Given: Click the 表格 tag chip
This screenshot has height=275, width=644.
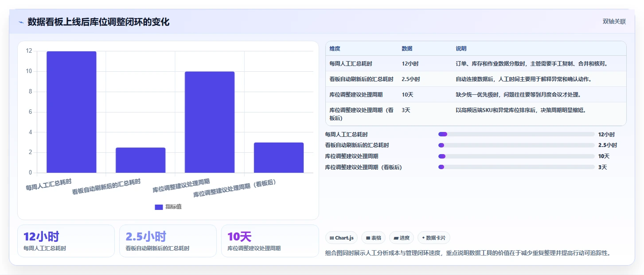Looking at the screenshot, I should coord(374,238).
